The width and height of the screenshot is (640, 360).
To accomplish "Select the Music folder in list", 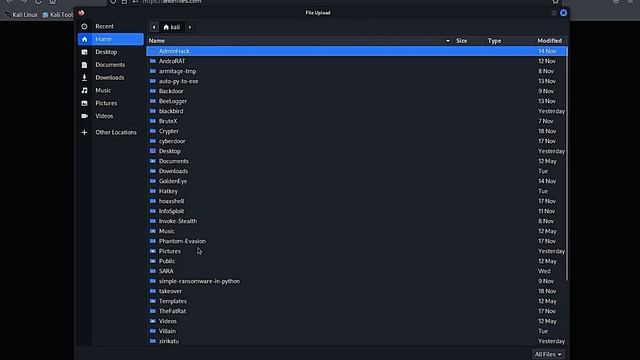I will pyautogui.click(x=357, y=231).
